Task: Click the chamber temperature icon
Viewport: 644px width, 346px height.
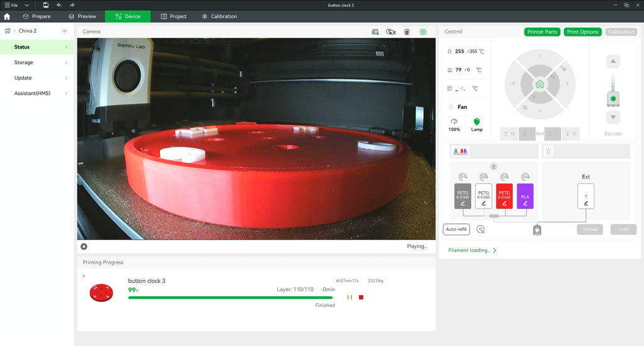Action: click(x=449, y=88)
